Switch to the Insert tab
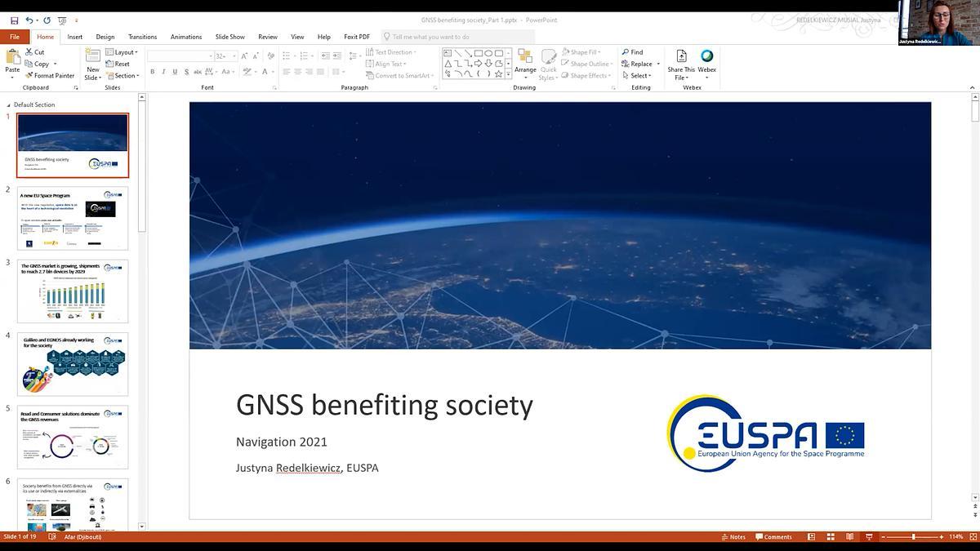The width and height of the screenshot is (980, 551). (x=75, y=37)
